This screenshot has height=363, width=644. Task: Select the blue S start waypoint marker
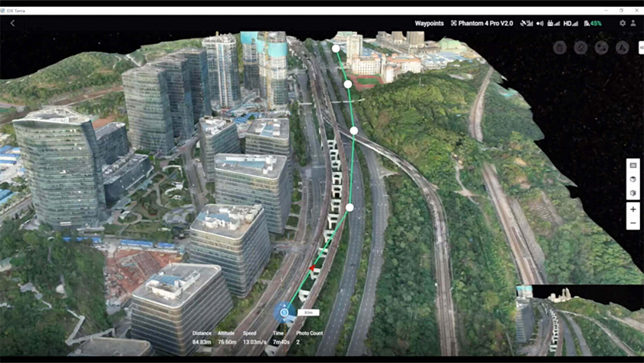point(284,312)
